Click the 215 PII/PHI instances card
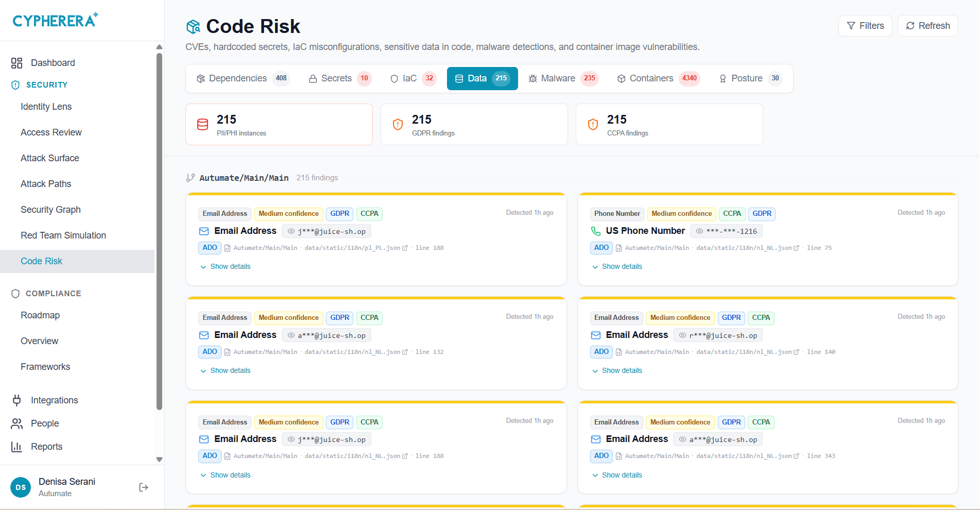Screen dimensions: 980x510 279,124
